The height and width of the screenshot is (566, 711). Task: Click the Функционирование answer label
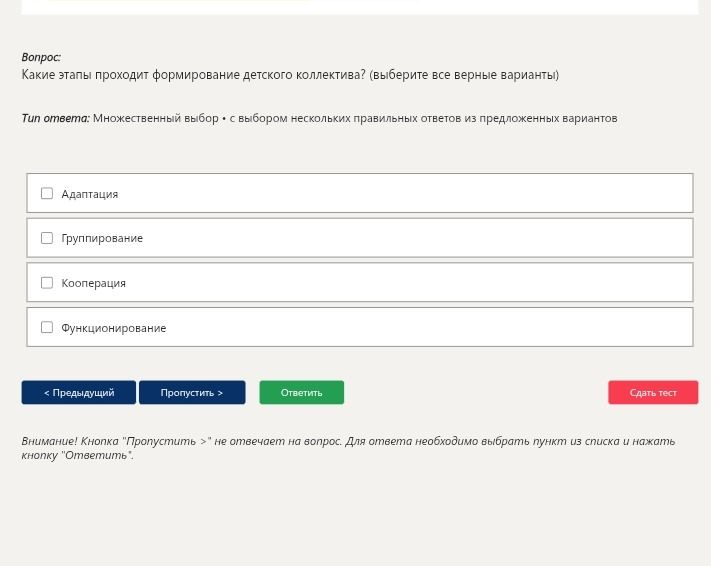(x=114, y=328)
